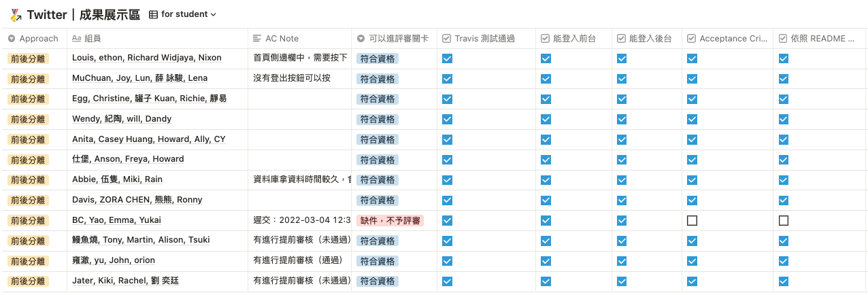Check the README box for BC, Yao row
Screen dimensions: 868x295
pyautogui.click(x=784, y=221)
